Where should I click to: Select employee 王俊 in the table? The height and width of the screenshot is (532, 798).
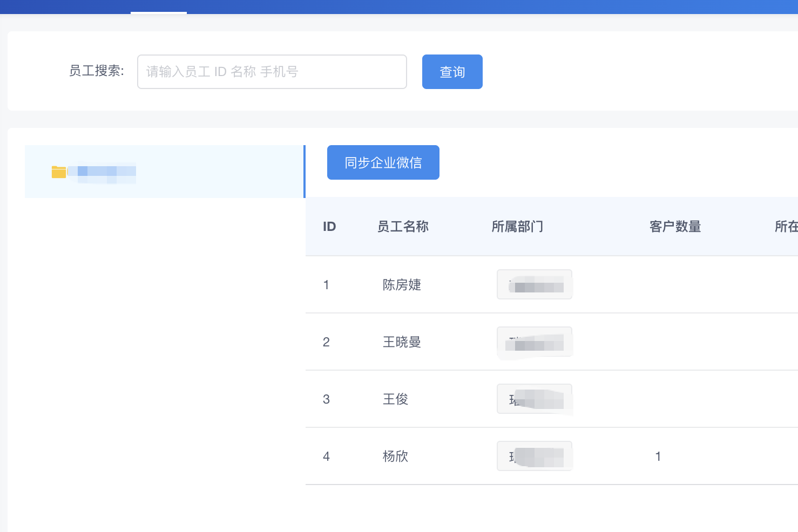pos(395,399)
